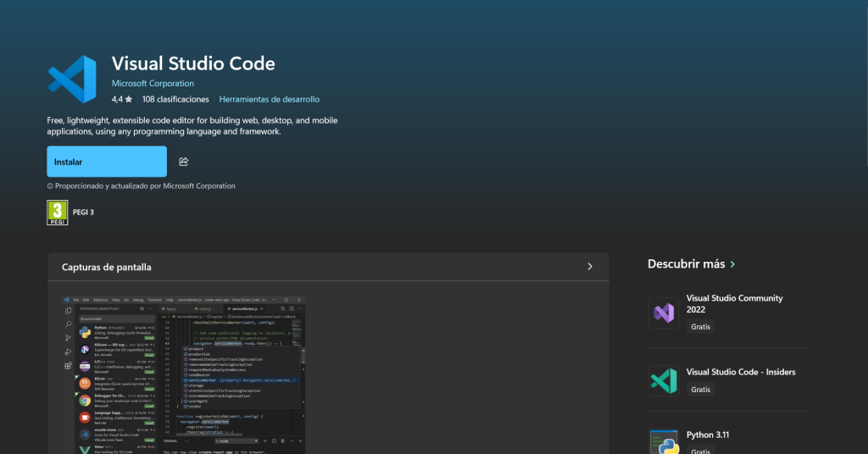868x454 pixels.
Task: Select the Python 3.11 title
Action: [x=708, y=435]
